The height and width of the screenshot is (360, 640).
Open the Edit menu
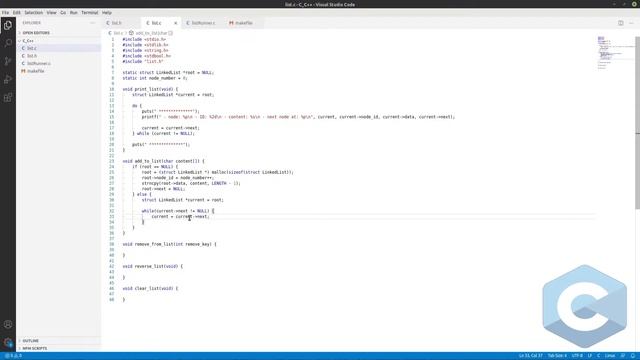[x=16, y=13]
